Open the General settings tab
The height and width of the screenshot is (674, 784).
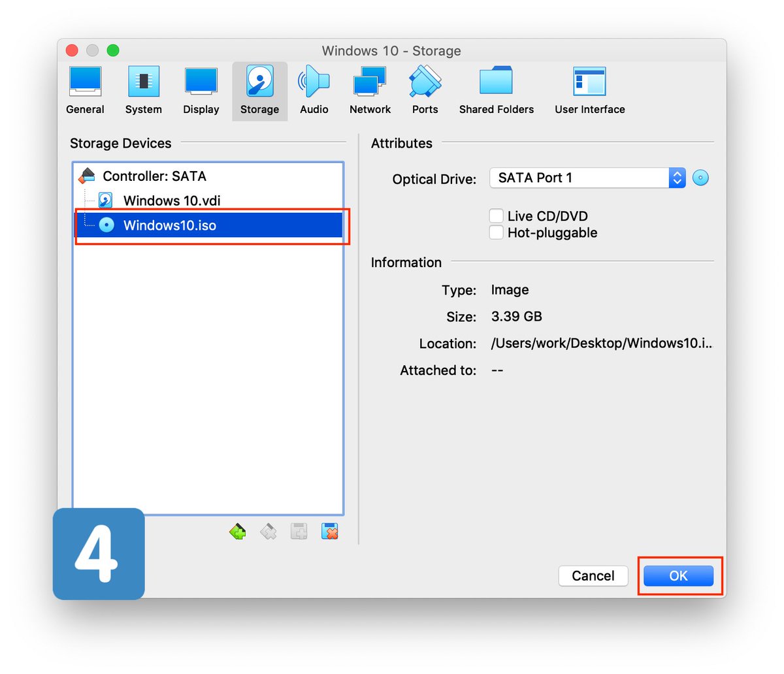(x=85, y=91)
